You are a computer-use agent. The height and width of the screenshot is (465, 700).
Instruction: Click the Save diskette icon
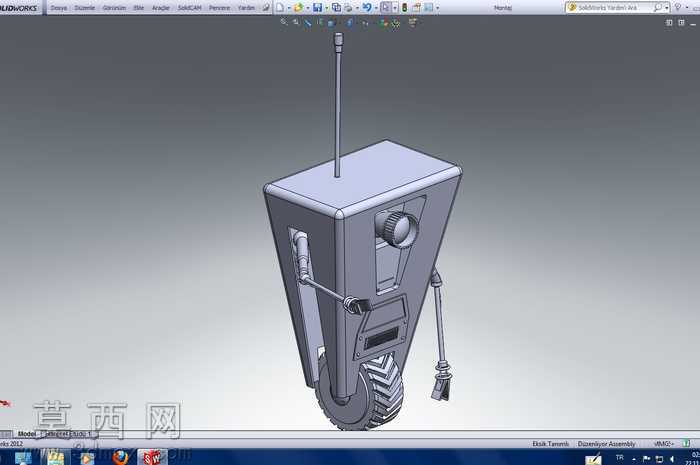(317, 8)
